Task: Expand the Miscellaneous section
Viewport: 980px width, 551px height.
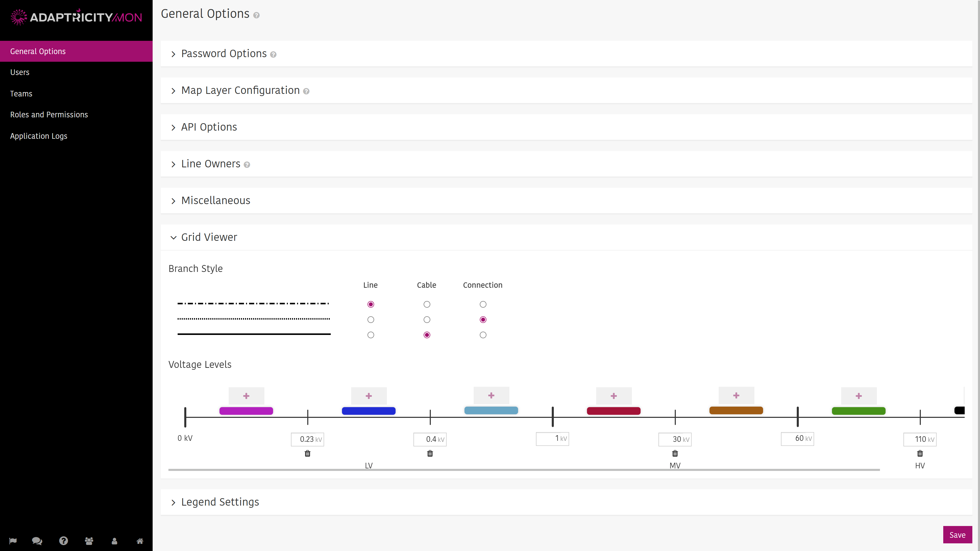Action: (566, 201)
